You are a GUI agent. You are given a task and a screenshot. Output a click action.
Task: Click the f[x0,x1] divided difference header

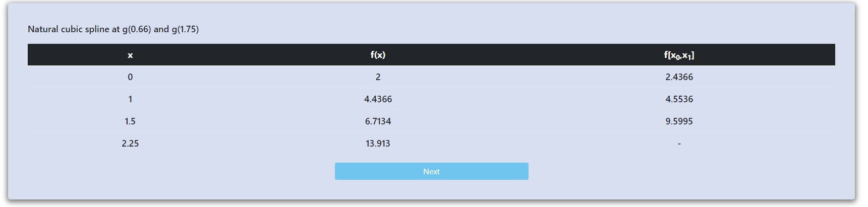click(x=679, y=55)
